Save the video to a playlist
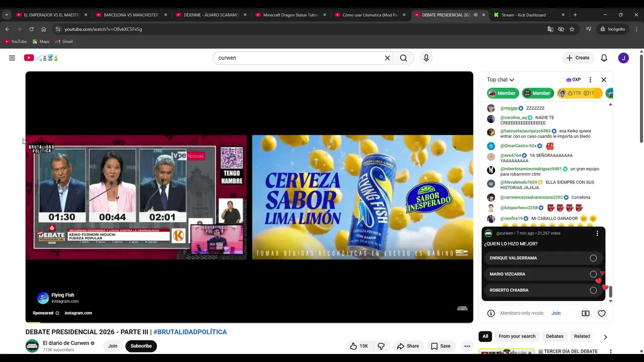 (x=441, y=346)
